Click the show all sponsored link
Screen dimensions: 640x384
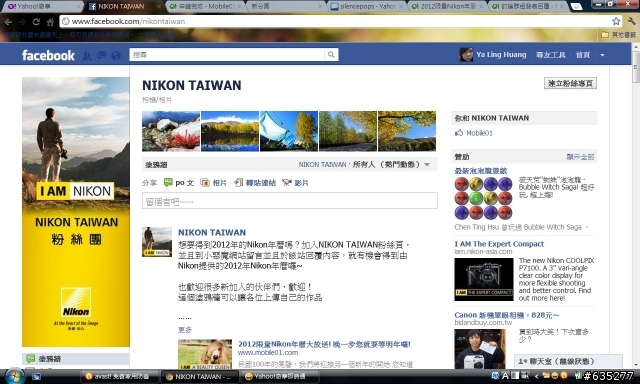(x=580, y=157)
